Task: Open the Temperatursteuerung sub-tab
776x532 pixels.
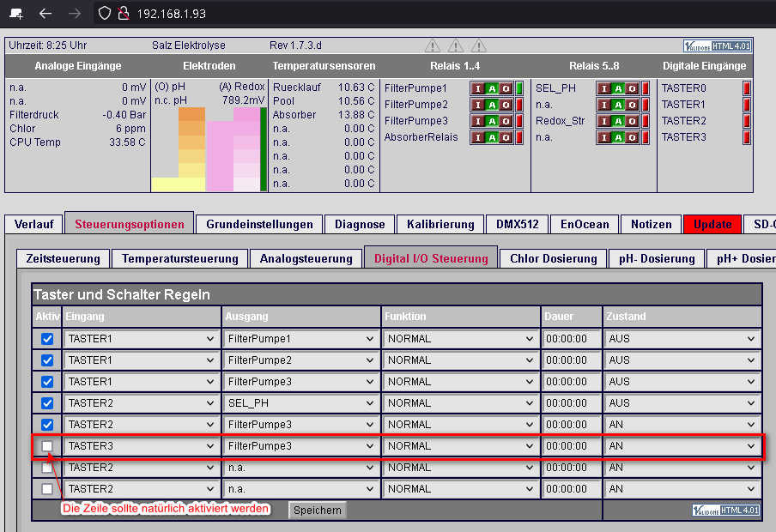Action: click(x=180, y=259)
